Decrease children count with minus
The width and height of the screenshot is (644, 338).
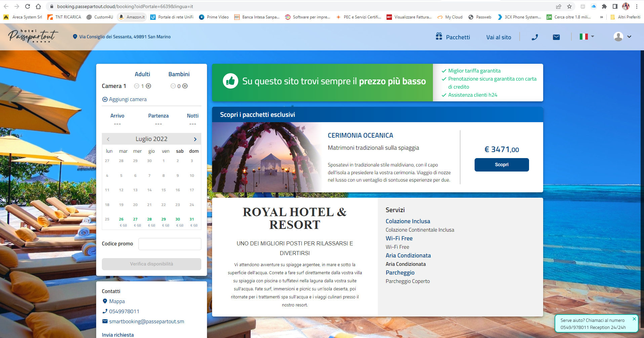(x=173, y=86)
